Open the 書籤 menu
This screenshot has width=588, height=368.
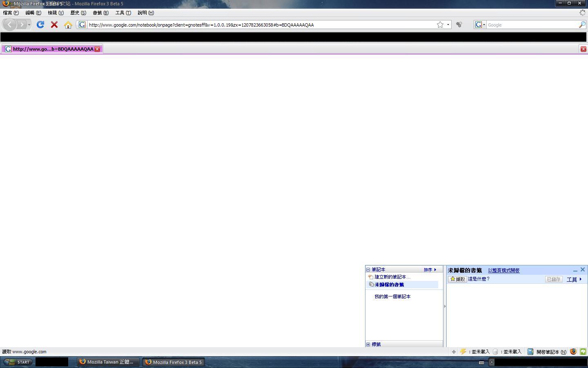pos(100,13)
